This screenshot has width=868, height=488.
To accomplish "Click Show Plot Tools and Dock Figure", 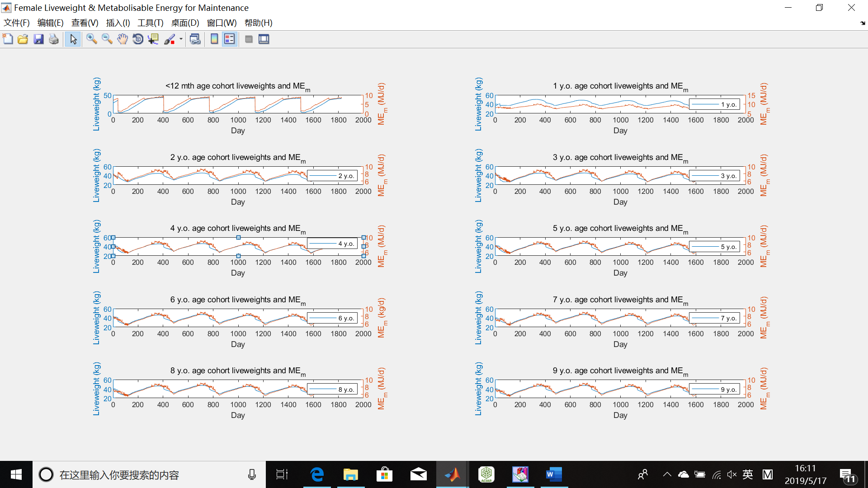I will 264,39.
